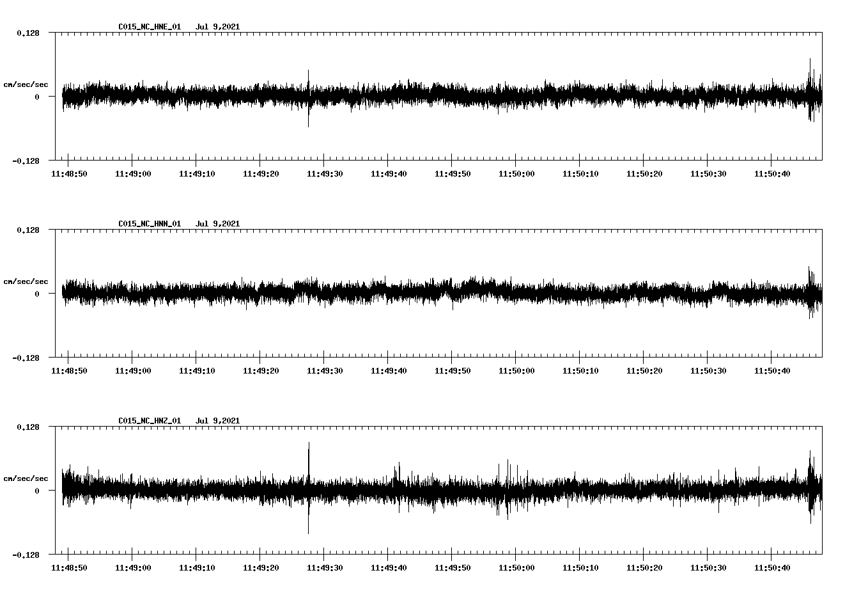The height and width of the screenshot is (591, 868).
Task: Select cm/sec/sec unit label on HNN plot
Action: click(x=26, y=281)
